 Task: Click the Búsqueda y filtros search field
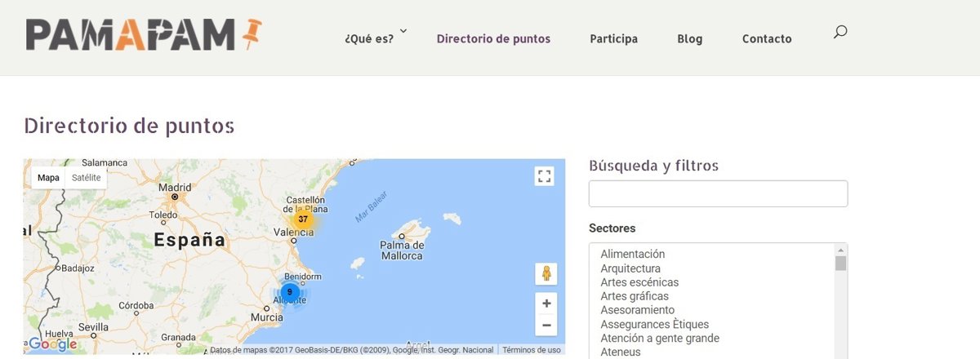click(718, 194)
